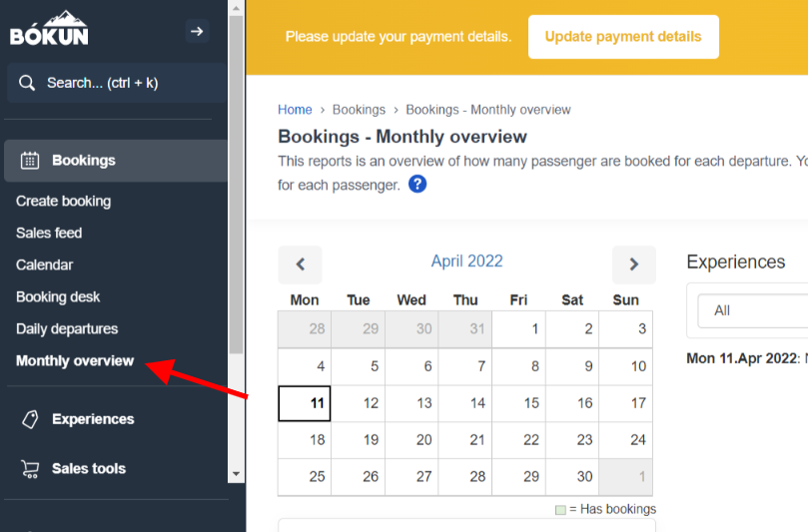Click the Experiences tag icon

click(x=30, y=419)
